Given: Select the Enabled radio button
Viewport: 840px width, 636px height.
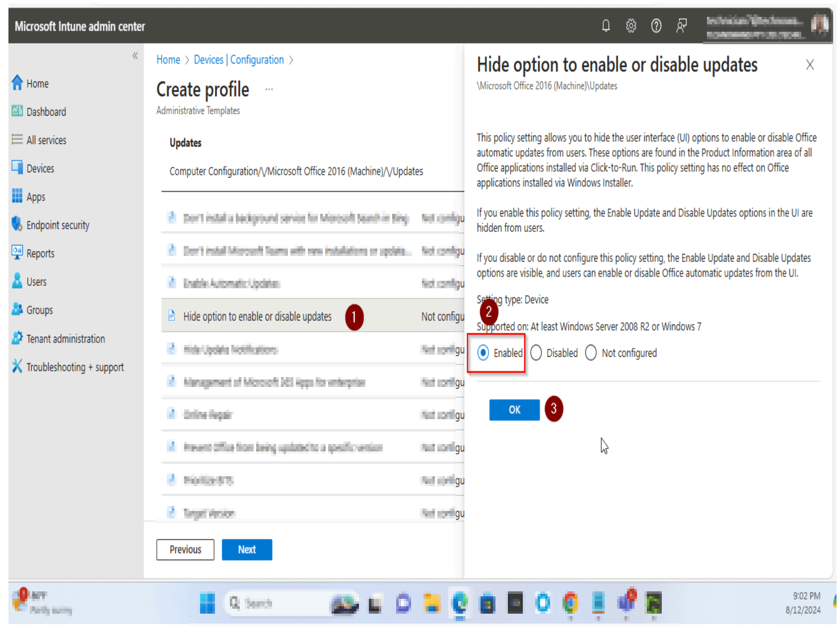Looking at the screenshot, I should coord(483,353).
